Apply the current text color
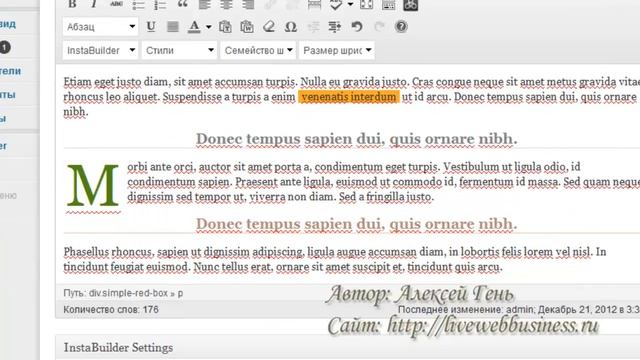Viewport: 640px width, 360px height. pos(194,27)
